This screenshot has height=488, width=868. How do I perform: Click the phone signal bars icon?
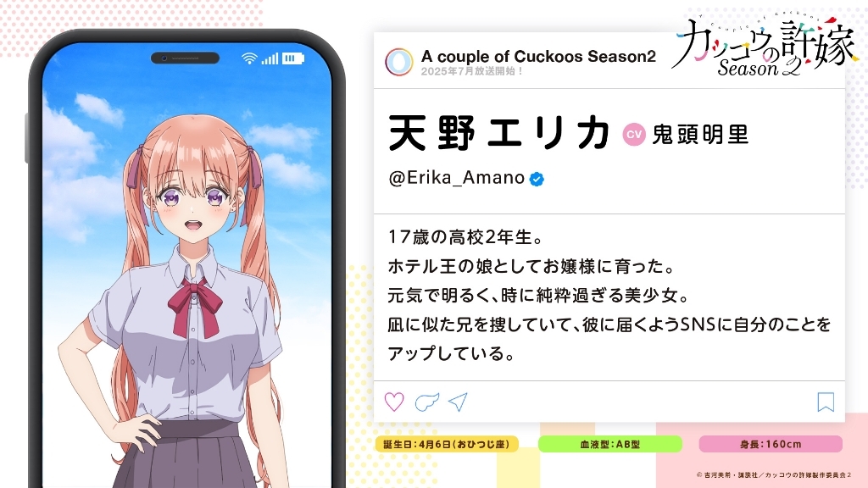270,58
